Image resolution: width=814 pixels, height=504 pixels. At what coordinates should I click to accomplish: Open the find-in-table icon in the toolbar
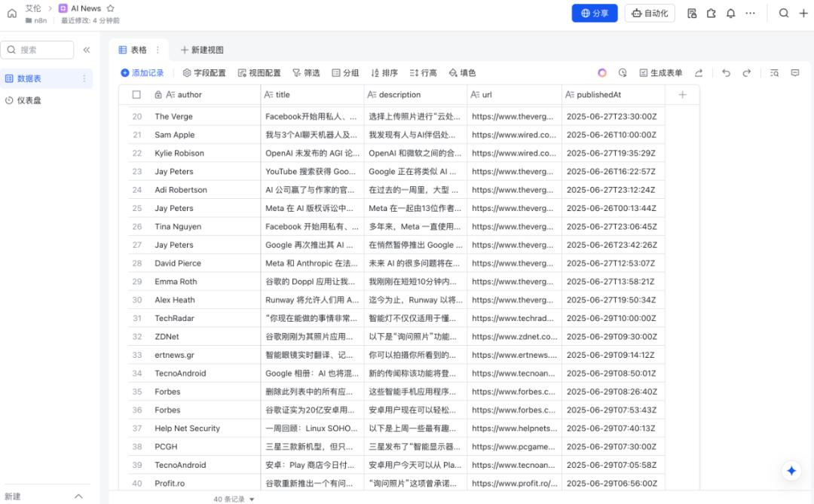coord(774,72)
